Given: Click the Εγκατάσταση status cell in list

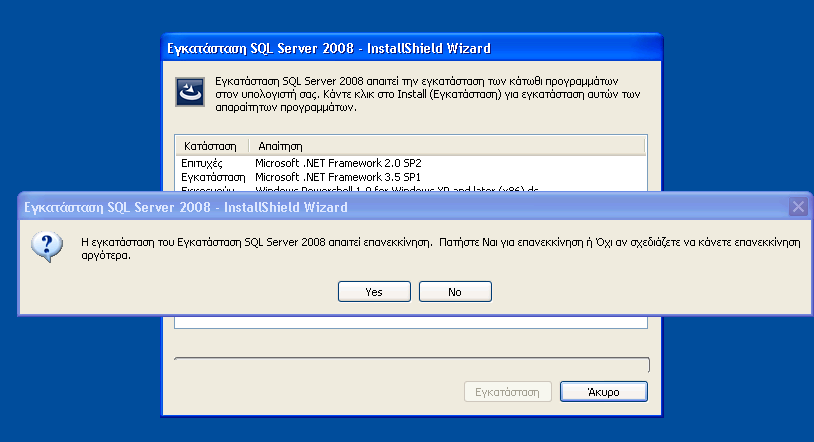Looking at the screenshot, I should point(213,177).
